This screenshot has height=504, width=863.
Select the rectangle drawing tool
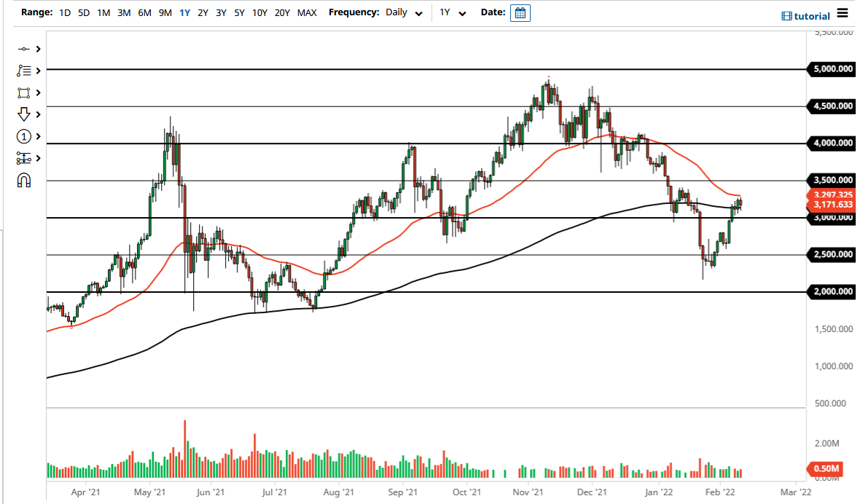[x=23, y=92]
